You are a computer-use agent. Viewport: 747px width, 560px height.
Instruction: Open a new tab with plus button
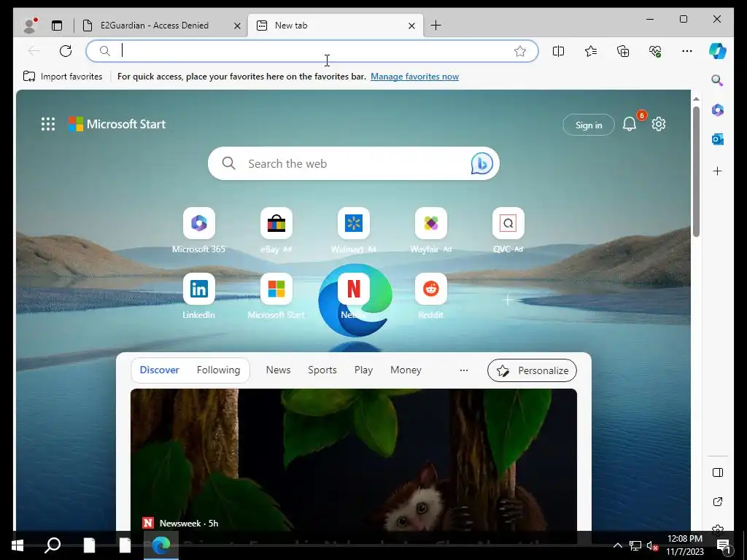click(x=436, y=26)
